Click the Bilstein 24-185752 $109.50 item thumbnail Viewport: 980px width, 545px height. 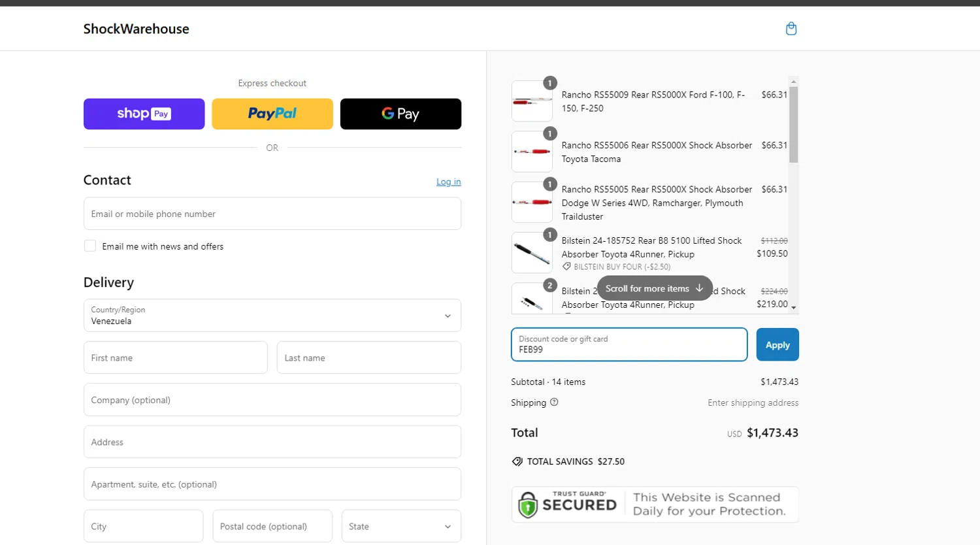[x=532, y=253]
